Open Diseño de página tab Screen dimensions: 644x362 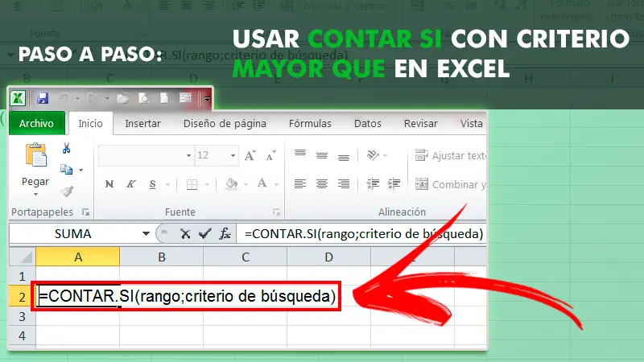pos(225,123)
